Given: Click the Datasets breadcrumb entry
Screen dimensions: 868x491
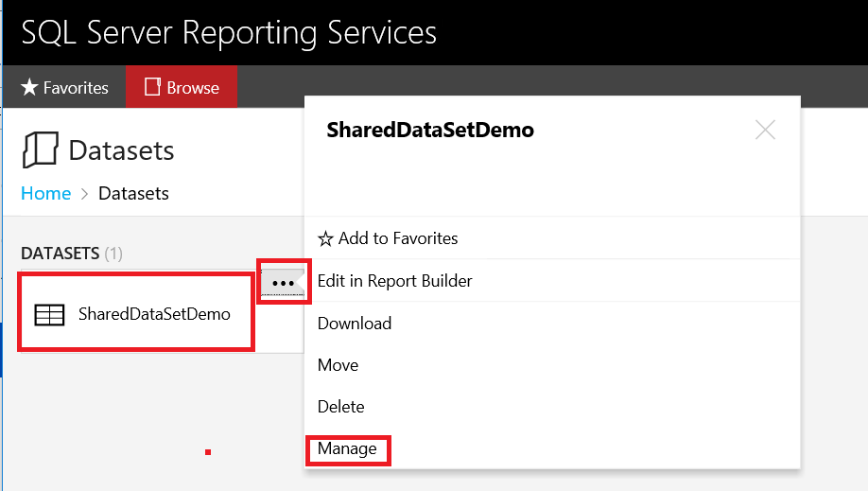Looking at the screenshot, I should point(133,194).
